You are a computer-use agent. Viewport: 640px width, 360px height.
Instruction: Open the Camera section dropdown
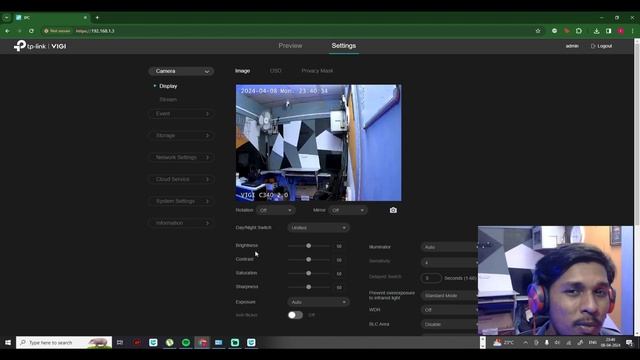point(181,71)
